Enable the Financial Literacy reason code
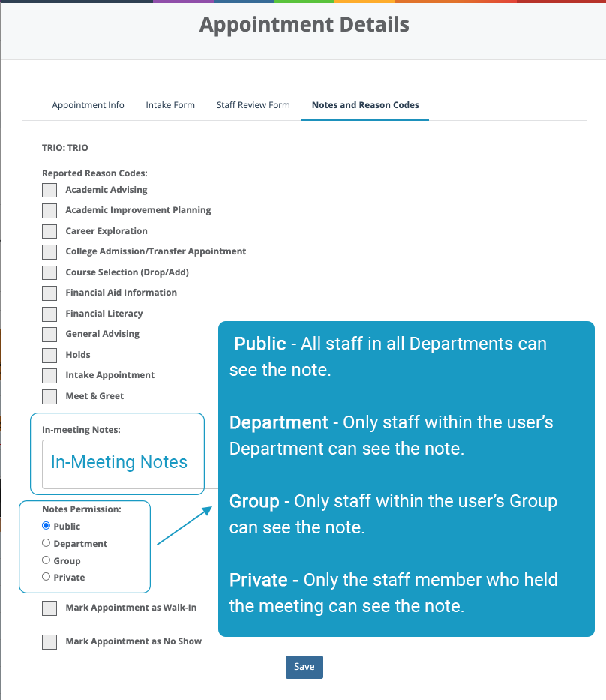Viewport: 606px width, 700px height. click(49, 314)
